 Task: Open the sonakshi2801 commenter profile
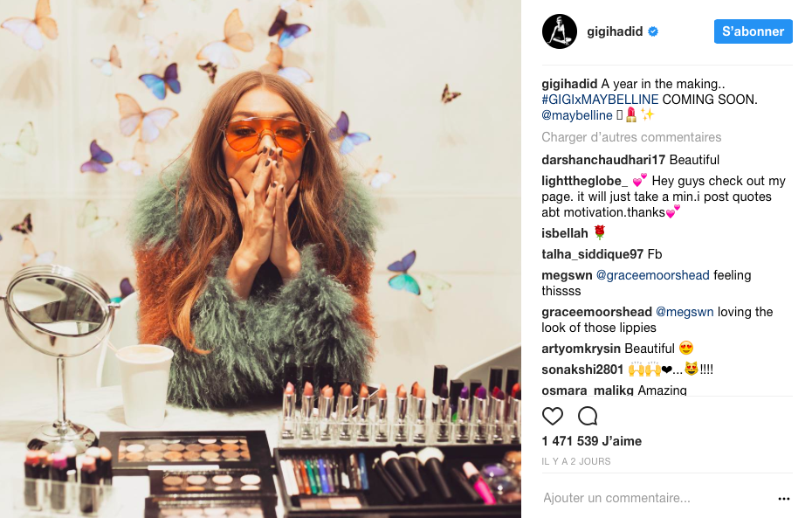(x=582, y=370)
